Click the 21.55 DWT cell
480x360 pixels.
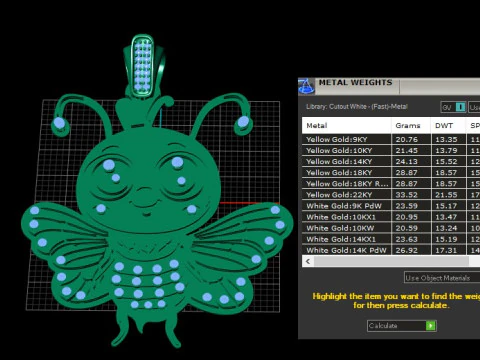pos(448,195)
